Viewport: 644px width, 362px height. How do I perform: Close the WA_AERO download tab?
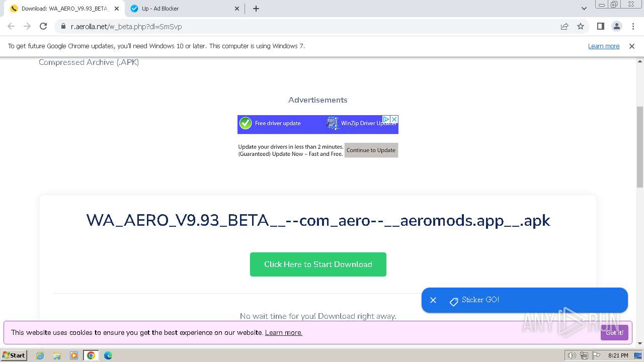(x=117, y=9)
